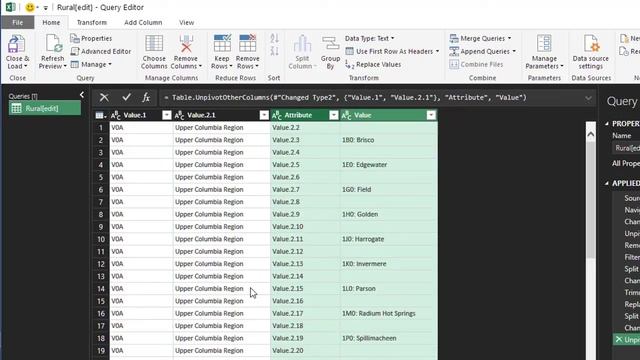Select row number 10 header
This screenshot has height=360, width=640.
[101, 239]
